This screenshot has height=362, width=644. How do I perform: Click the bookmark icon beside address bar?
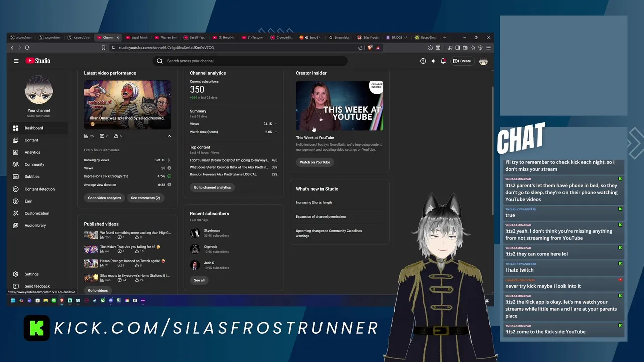click(103, 48)
